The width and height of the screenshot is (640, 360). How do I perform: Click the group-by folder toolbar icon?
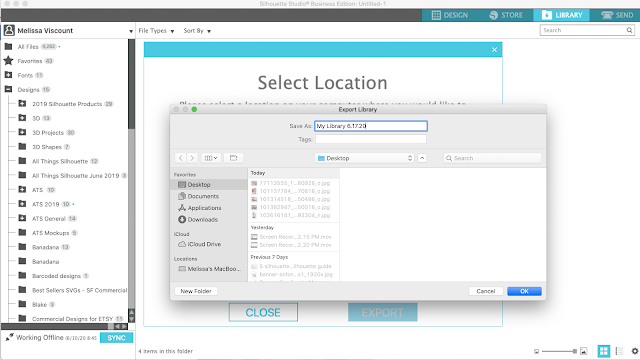(x=233, y=158)
